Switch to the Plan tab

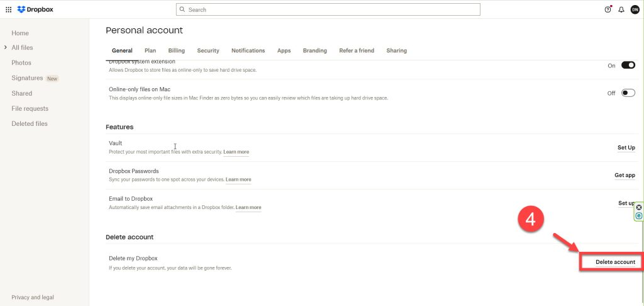coord(150,50)
